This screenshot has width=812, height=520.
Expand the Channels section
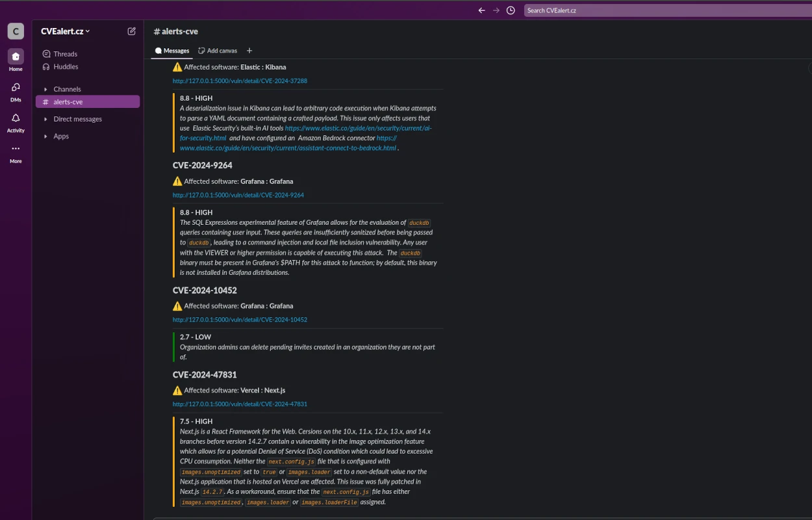pos(45,89)
